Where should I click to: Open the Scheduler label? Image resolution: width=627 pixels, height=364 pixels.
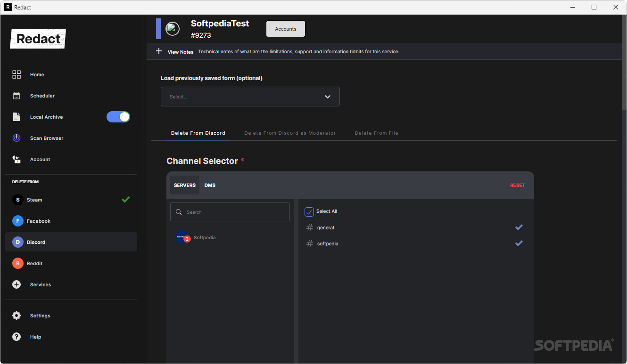point(42,96)
